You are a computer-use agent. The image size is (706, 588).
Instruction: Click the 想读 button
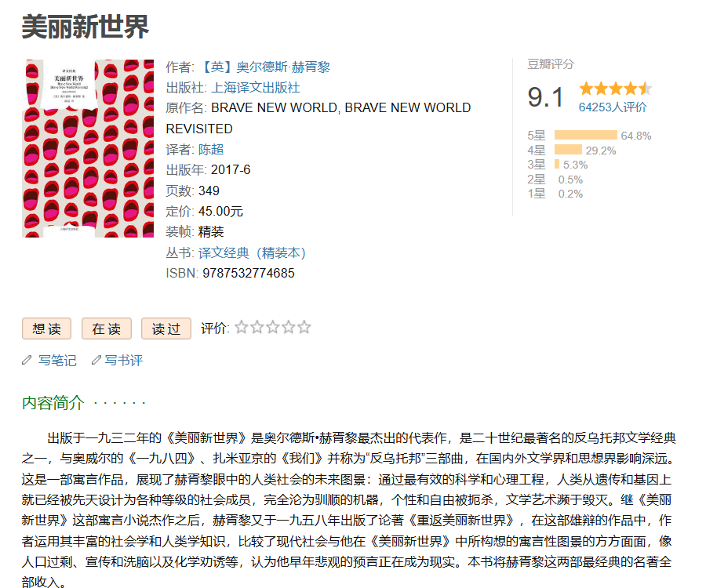pos(47,328)
